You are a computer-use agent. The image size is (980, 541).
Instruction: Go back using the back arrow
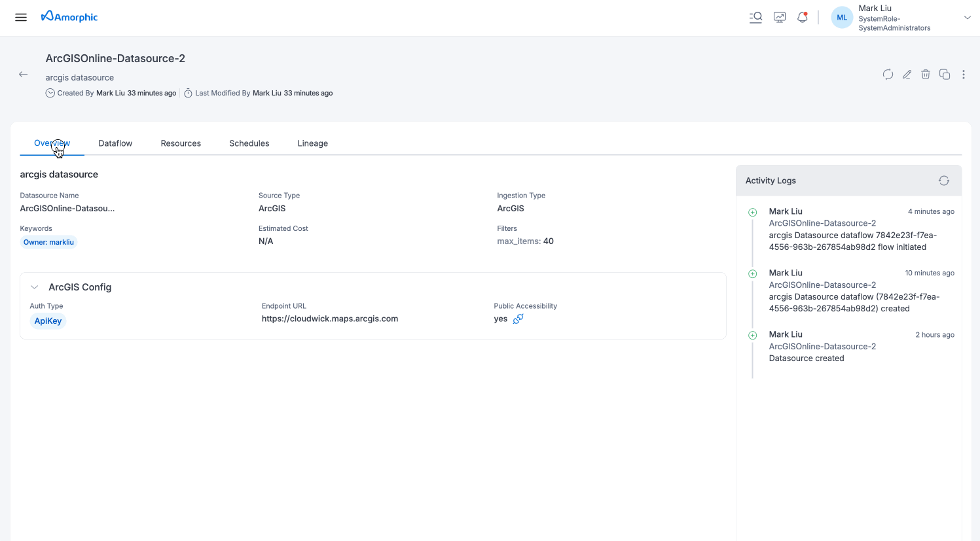[x=23, y=74]
